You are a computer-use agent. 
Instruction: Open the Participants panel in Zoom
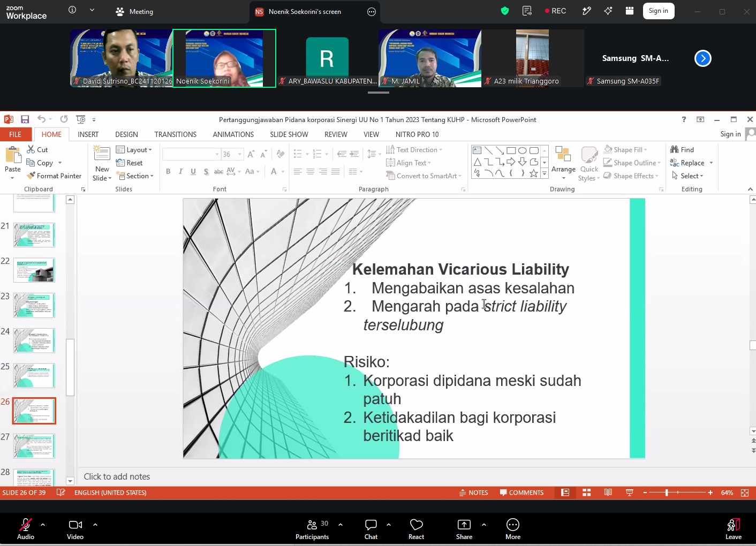312,525
